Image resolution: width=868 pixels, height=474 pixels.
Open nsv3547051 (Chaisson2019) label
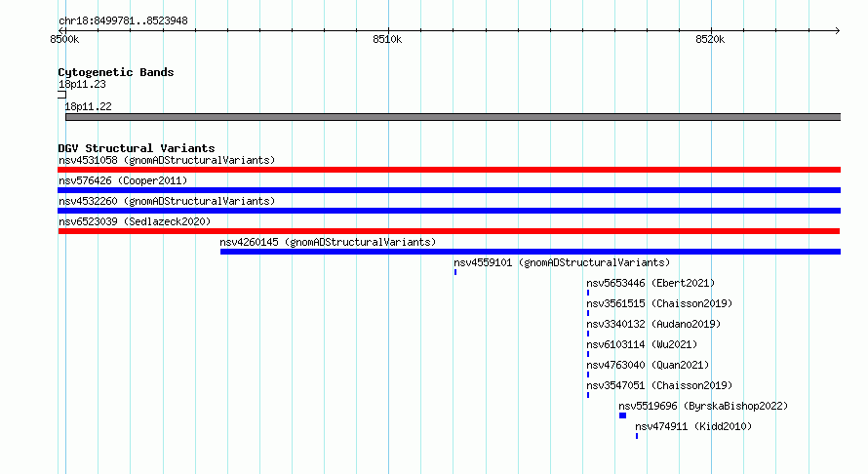659,385
